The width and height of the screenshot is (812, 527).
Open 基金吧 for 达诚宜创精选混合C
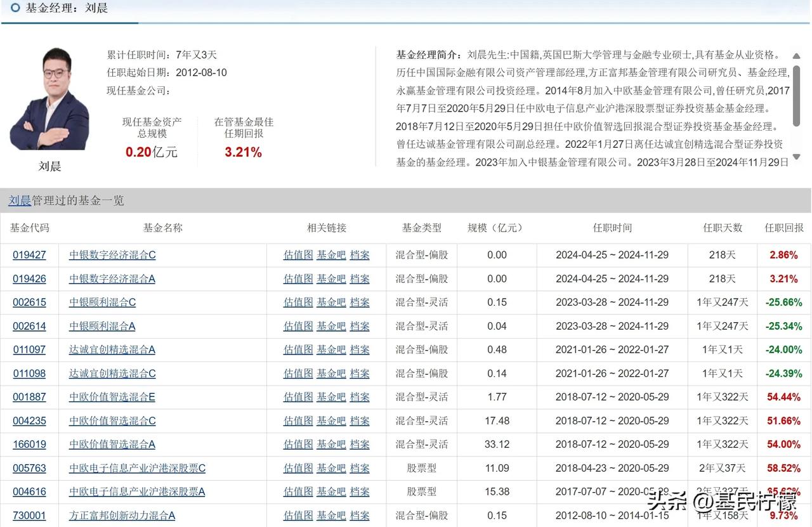point(331,374)
